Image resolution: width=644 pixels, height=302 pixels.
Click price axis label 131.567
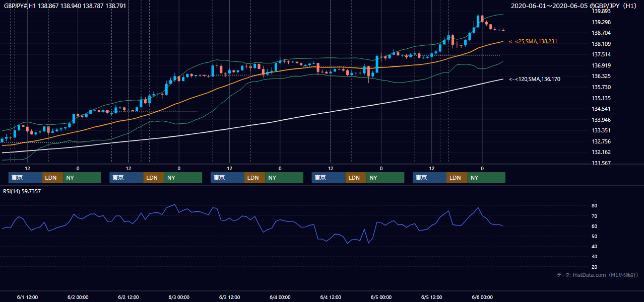pos(601,163)
